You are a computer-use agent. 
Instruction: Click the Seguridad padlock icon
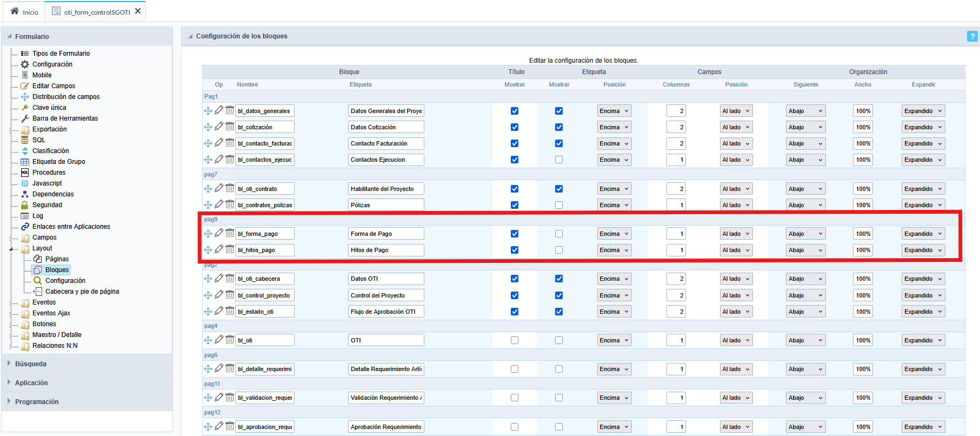[25, 205]
